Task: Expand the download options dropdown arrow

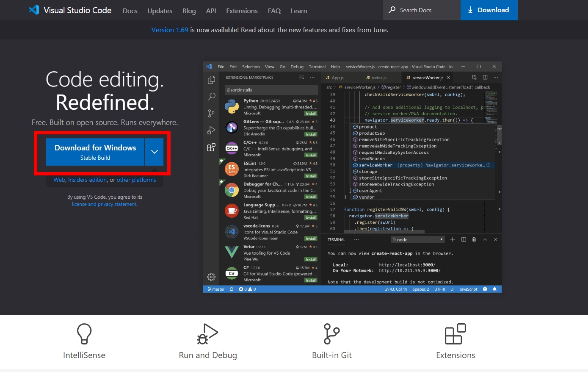Action: coord(155,152)
